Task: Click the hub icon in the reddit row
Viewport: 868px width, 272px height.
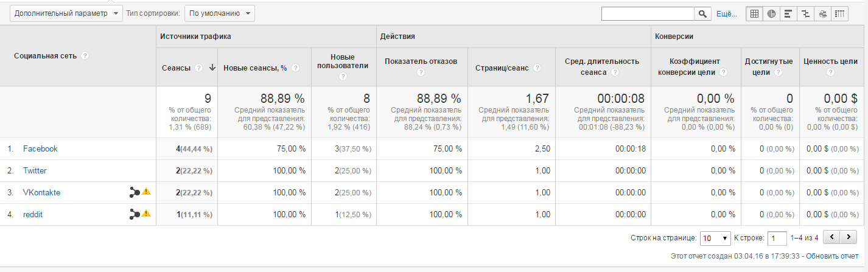Action: pyautogui.click(x=135, y=214)
